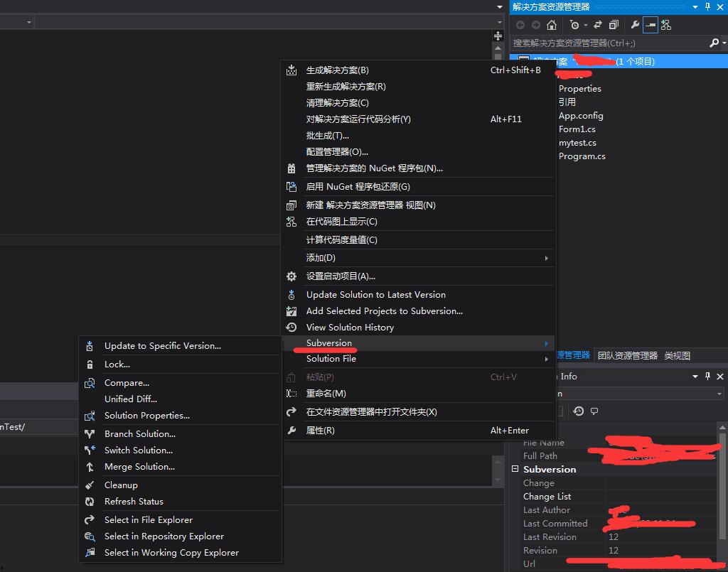
Task: Open Properties via the wrench toolbar icon
Action: pos(635,25)
